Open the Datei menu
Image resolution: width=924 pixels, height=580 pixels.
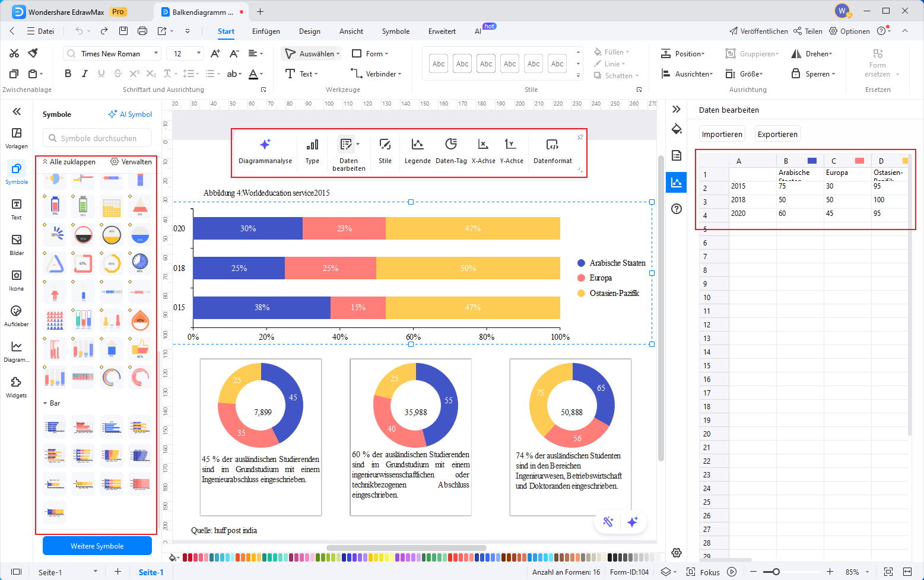click(40, 31)
